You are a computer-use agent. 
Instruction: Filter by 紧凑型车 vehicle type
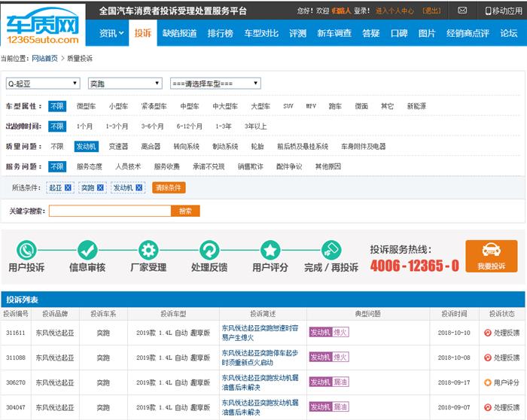pos(154,106)
